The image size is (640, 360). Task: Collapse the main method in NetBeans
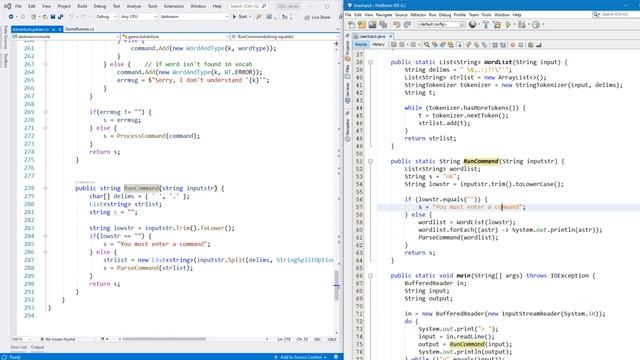(371, 276)
